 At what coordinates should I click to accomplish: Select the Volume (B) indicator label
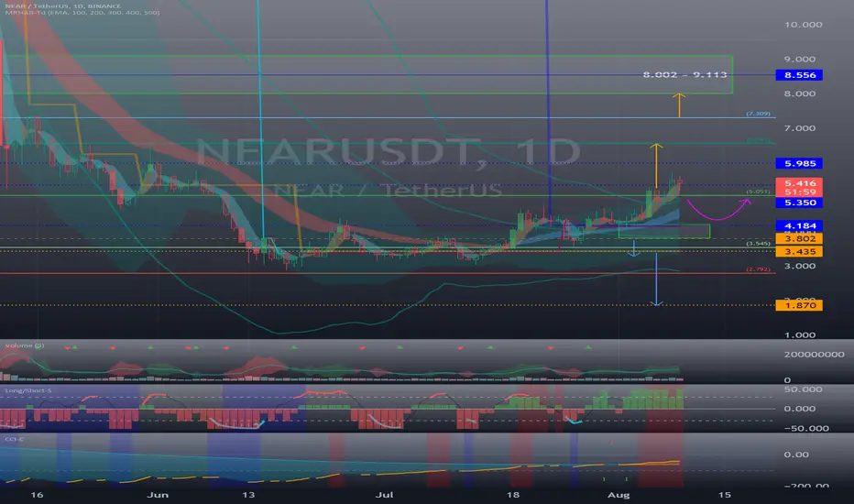coord(25,345)
